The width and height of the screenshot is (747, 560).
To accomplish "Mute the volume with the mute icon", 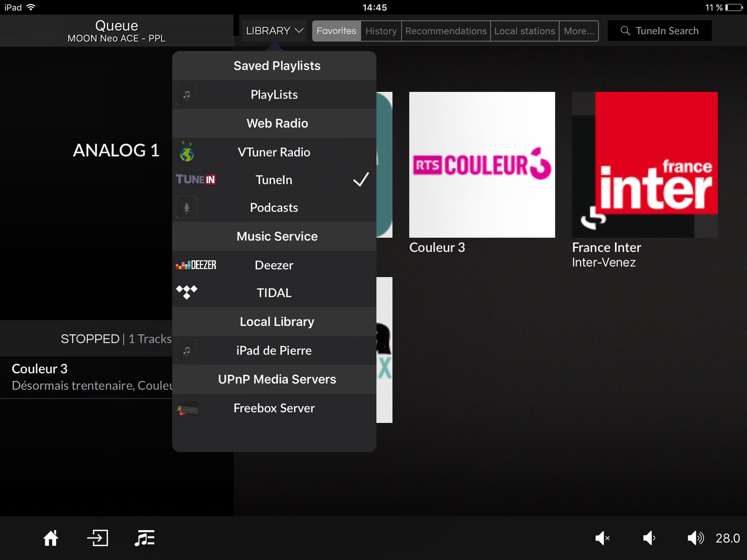I will coord(603,538).
